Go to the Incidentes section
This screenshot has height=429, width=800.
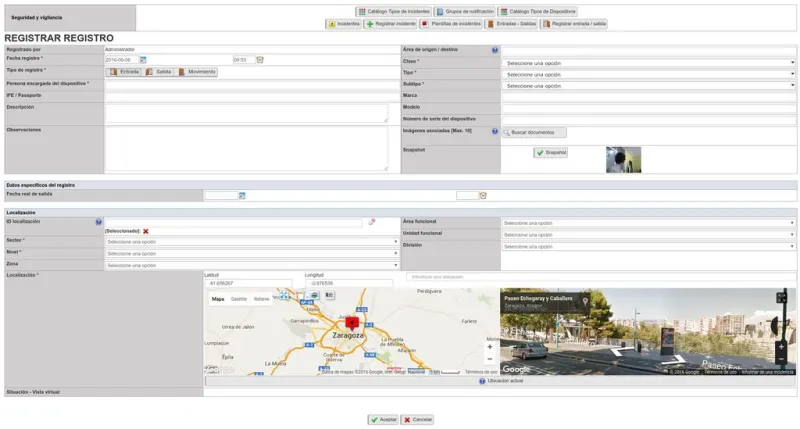point(343,24)
